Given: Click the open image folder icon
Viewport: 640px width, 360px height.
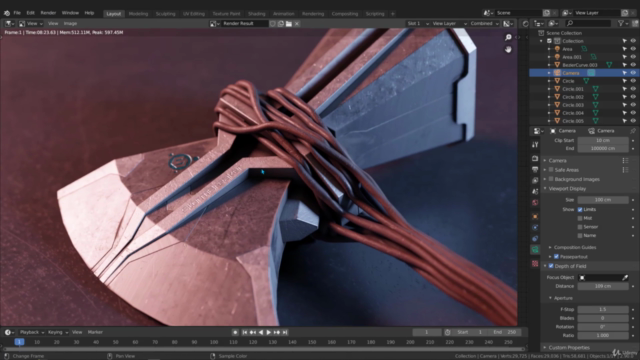Looking at the screenshot, I should click(x=289, y=24).
